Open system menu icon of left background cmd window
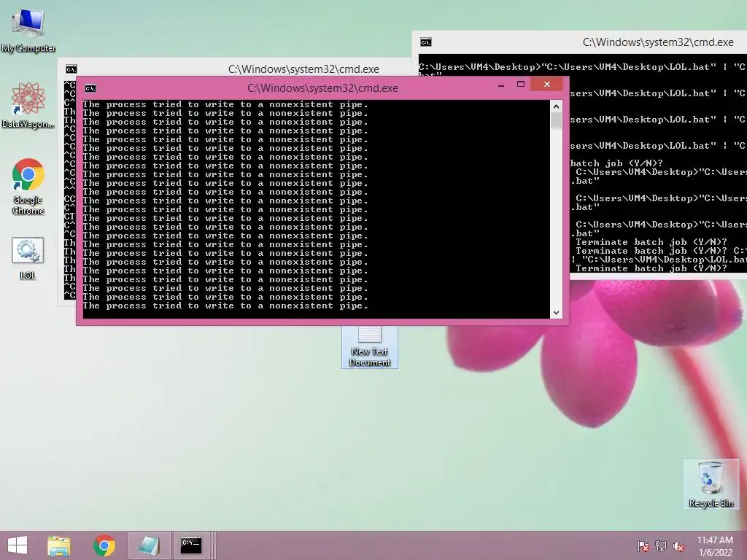This screenshot has height=560, width=747. [x=71, y=69]
